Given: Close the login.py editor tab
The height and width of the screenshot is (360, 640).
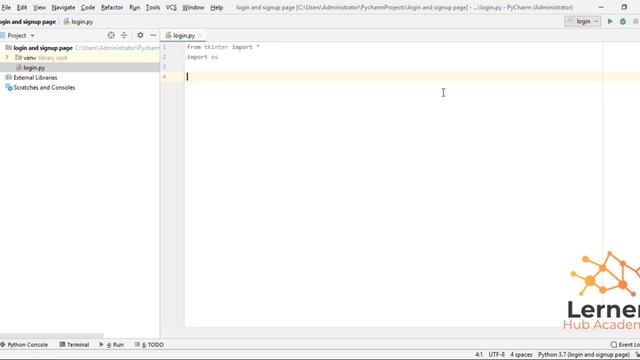Looking at the screenshot, I should click(x=200, y=36).
